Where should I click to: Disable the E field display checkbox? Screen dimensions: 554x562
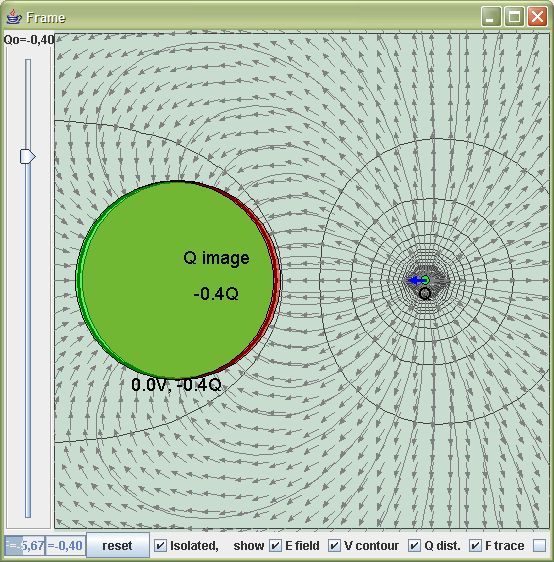pos(275,546)
